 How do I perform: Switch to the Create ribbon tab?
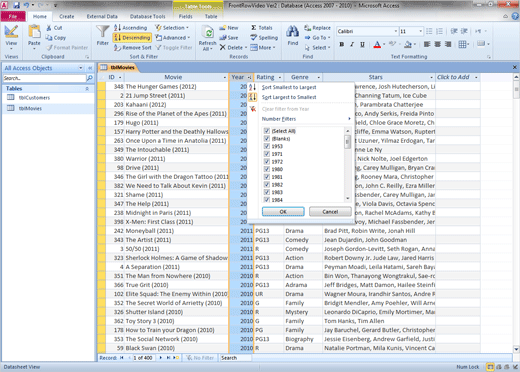tap(67, 16)
